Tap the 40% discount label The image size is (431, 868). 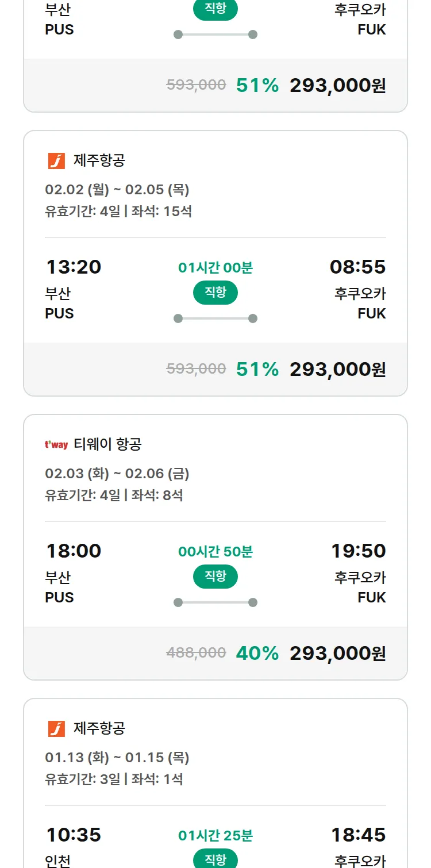[x=257, y=653]
